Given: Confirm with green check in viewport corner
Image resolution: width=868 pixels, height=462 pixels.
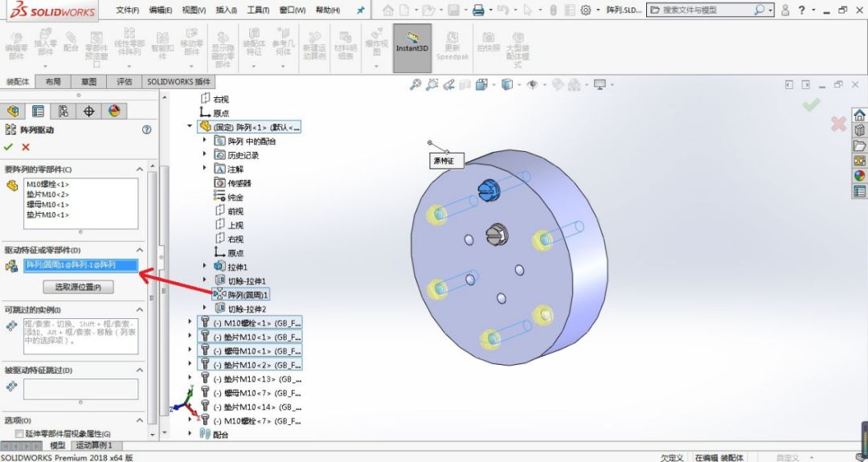Looking at the screenshot, I should point(811,104).
